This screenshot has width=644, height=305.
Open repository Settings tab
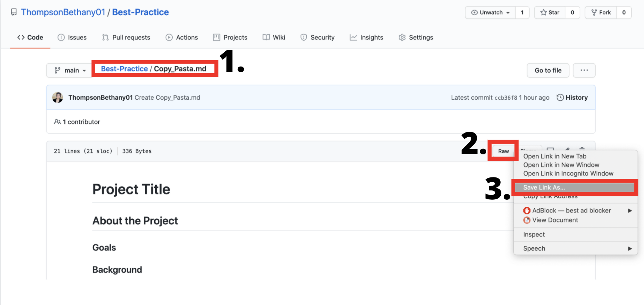pos(416,37)
